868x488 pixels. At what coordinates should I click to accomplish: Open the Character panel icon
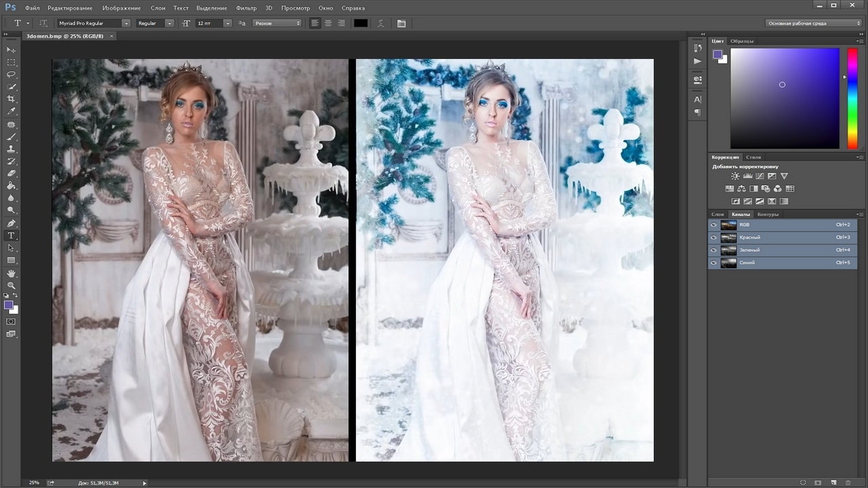click(x=698, y=99)
